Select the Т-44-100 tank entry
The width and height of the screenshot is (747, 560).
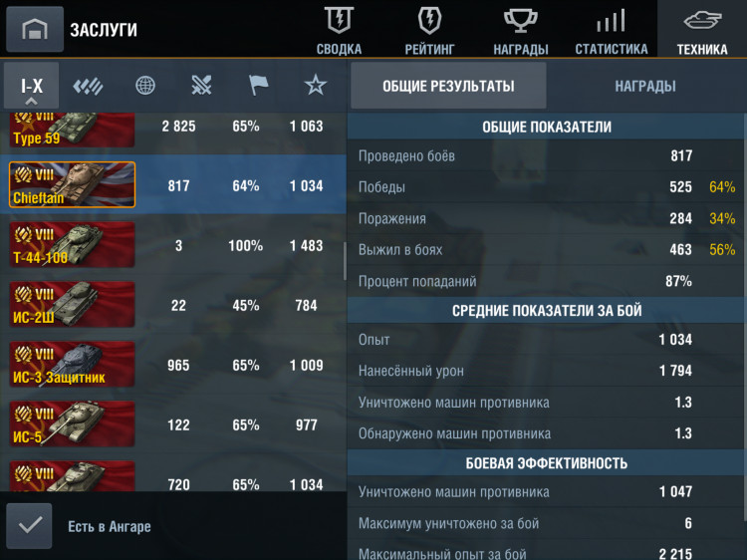pos(173,244)
